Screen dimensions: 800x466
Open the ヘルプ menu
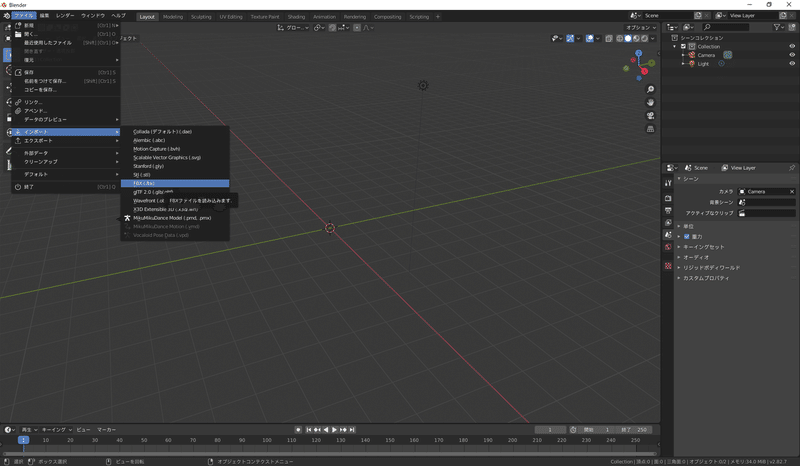[118, 16]
